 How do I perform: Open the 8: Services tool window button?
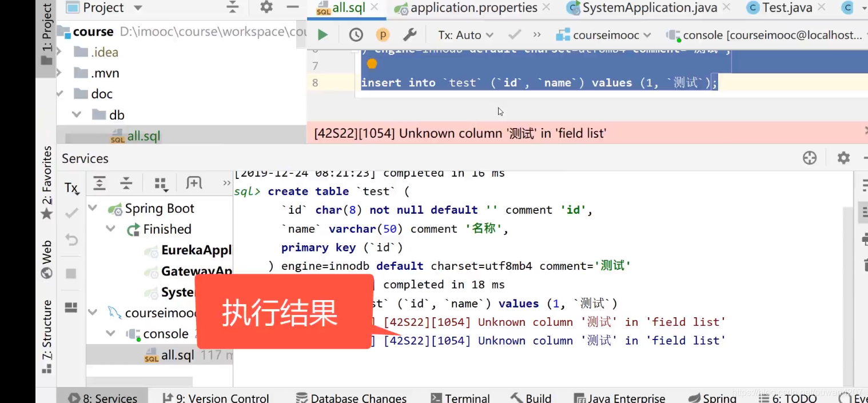click(x=102, y=398)
